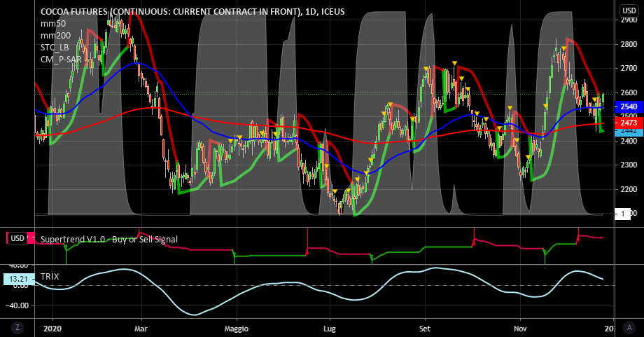The height and width of the screenshot is (337, 644).
Task: Select the STC_LB indicator label
Action: (x=55, y=47)
